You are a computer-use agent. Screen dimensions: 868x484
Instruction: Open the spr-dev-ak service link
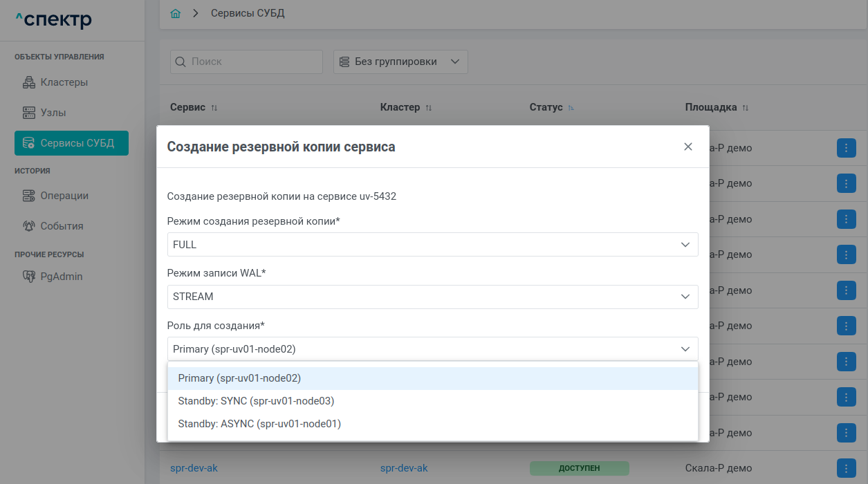point(194,468)
